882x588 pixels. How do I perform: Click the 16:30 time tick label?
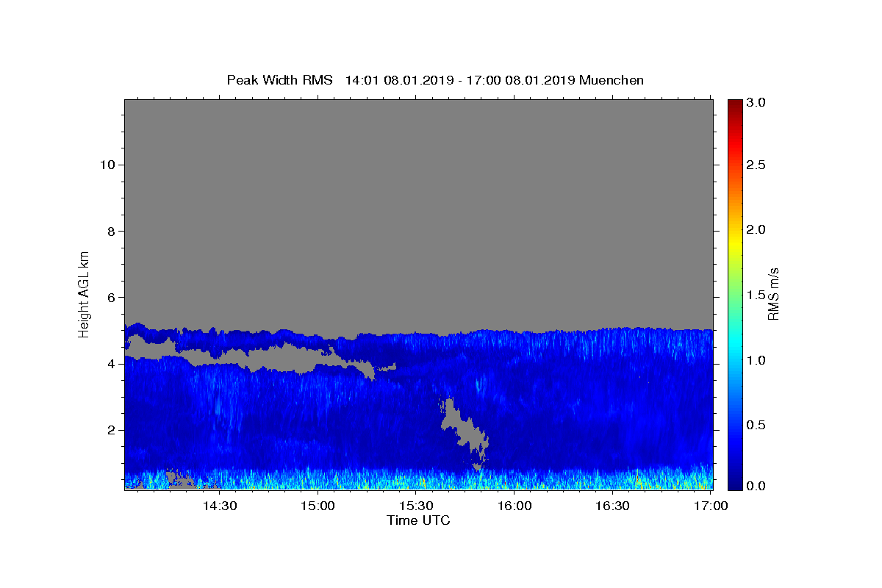pyautogui.click(x=612, y=506)
